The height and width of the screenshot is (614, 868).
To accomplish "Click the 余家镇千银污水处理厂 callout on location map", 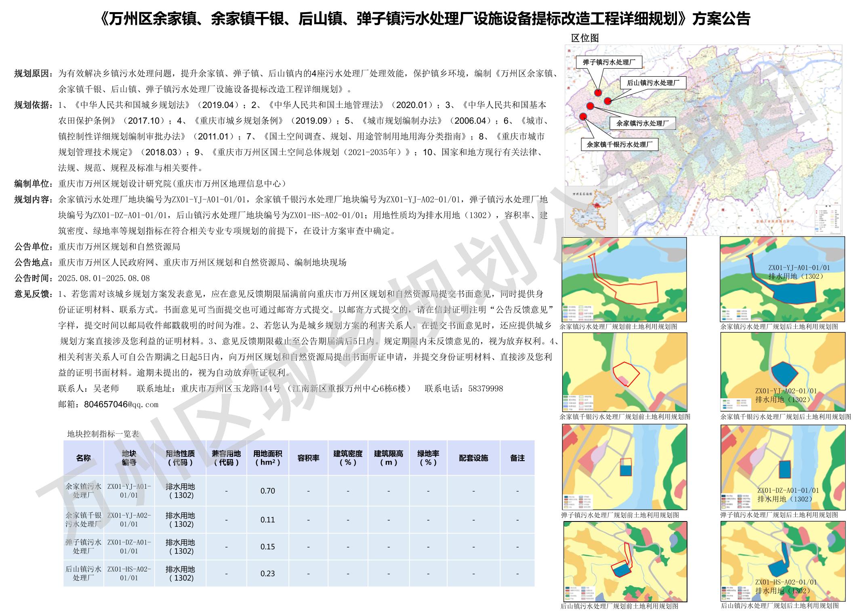I will pyautogui.click(x=620, y=144).
